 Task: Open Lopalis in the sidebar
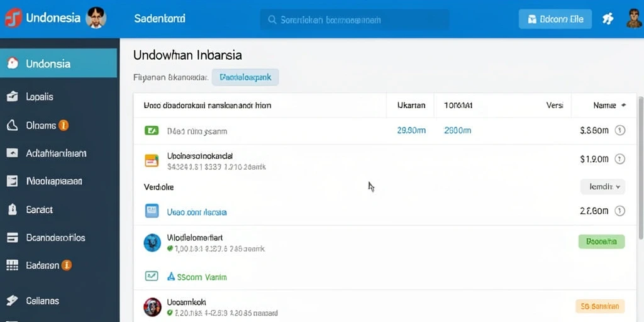[40, 97]
